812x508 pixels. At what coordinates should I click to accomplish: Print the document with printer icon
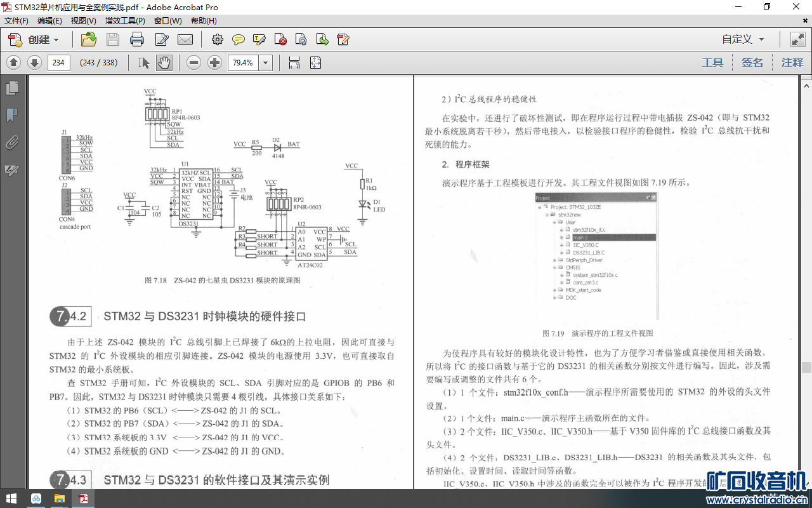(x=137, y=39)
